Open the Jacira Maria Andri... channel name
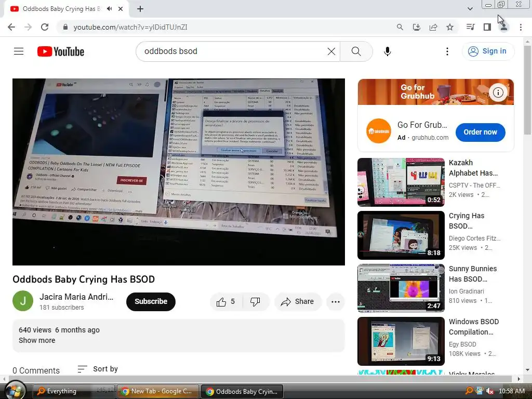The width and height of the screenshot is (532, 399). 76,297
